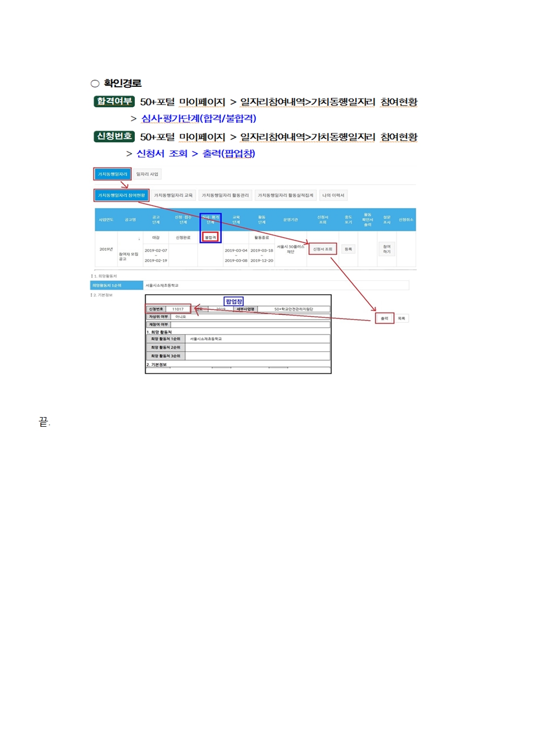This screenshot has width=535, height=756.
Task: Click the 세부사업명 label in the popup
Action: 245,309
